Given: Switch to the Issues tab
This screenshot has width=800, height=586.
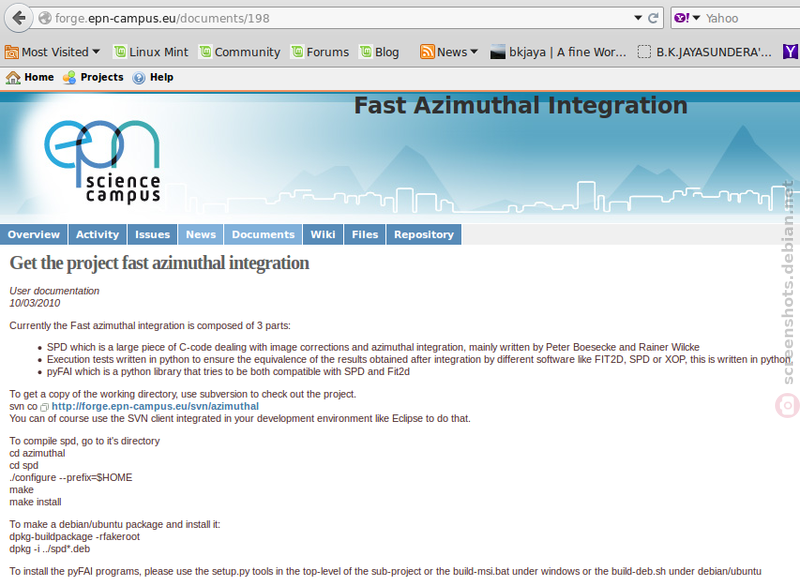Looking at the screenshot, I should [x=153, y=235].
